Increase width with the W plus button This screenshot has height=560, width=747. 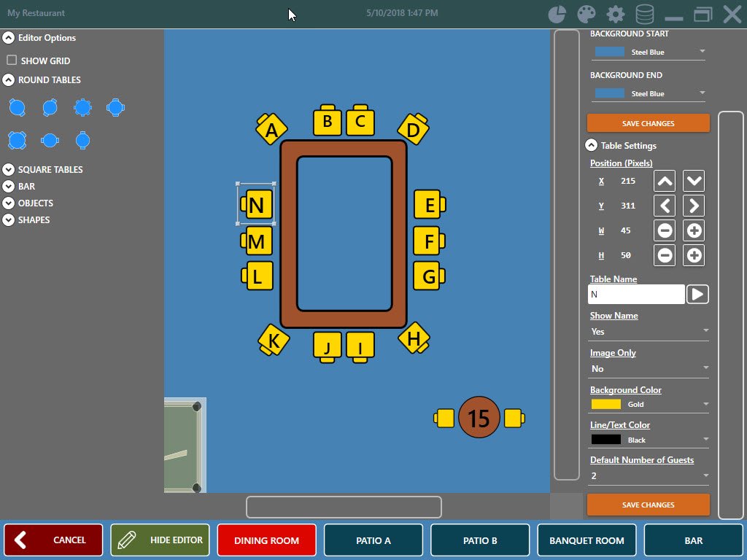pyautogui.click(x=694, y=231)
